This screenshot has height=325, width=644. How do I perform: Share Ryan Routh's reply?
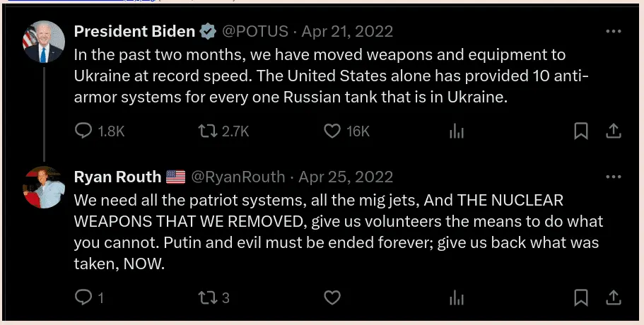pyautogui.click(x=614, y=297)
